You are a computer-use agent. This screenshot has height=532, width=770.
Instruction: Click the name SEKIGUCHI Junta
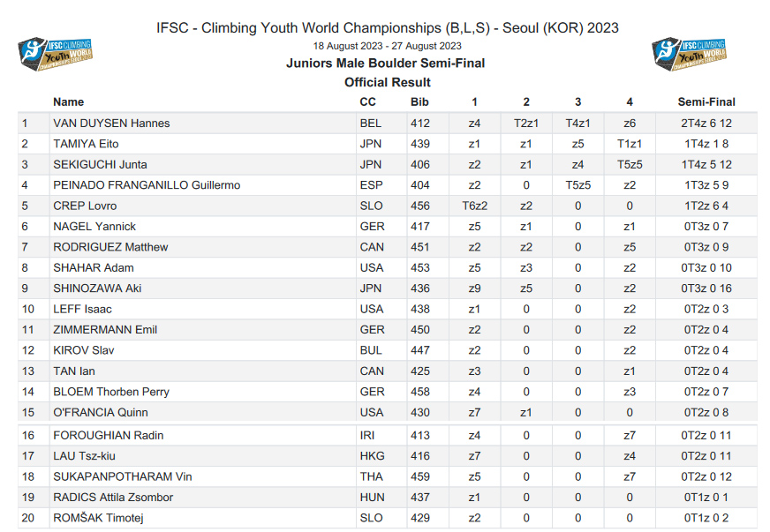click(100, 165)
